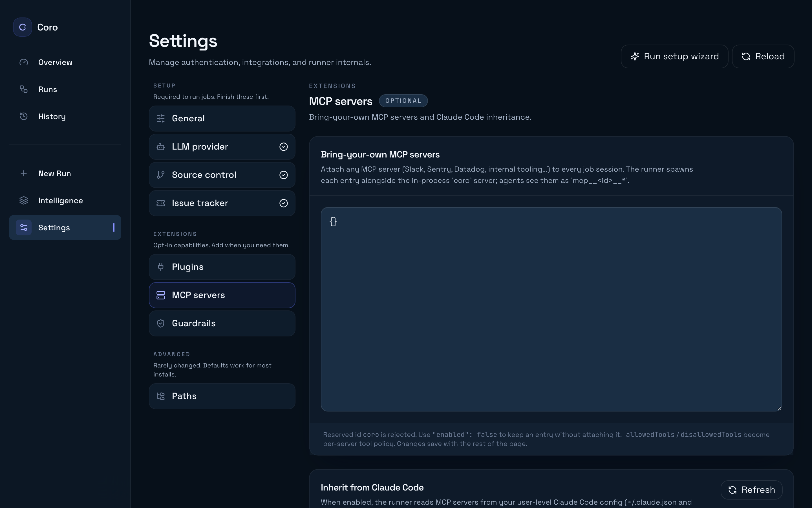Click the 'Settings' page title
Image resolution: width=812 pixels, height=508 pixels.
(183, 41)
